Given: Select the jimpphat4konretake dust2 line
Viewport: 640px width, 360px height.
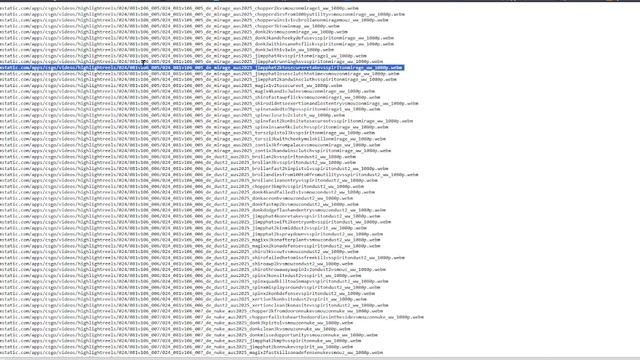Looking at the screenshot, I should point(190,216).
